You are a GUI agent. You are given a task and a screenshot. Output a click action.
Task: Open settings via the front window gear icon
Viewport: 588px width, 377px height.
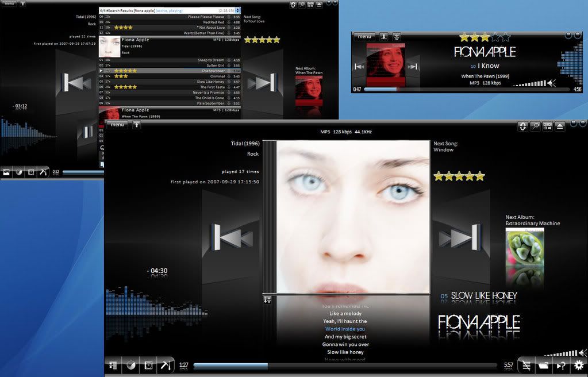[x=579, y=365]
